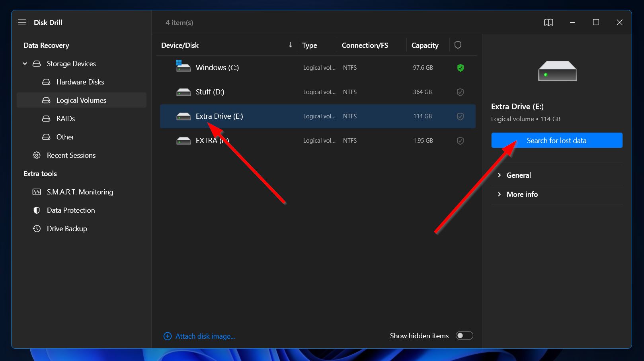Toggle the Device/Disk sort arrow
This screenshot has width=644, height=361.
click(291, 45)
